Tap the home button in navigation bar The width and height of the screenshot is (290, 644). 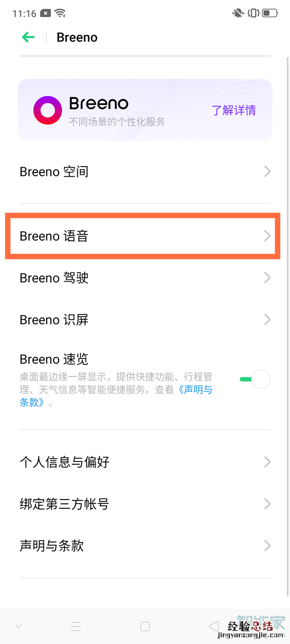click(x=145, y=626)
